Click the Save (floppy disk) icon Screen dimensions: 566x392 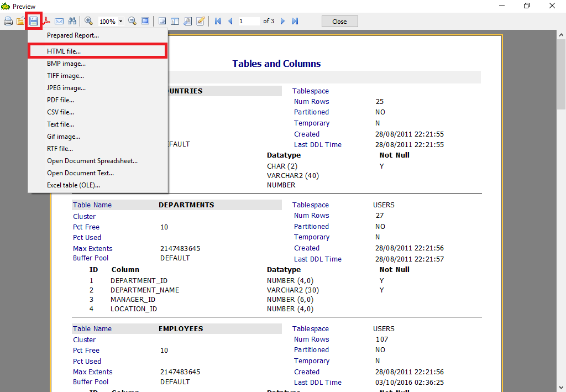click(34, 22)
